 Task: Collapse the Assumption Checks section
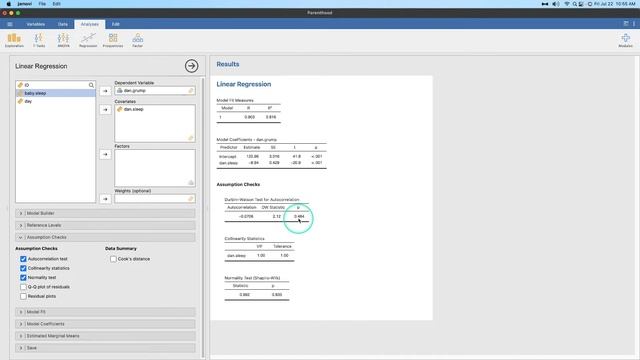(x=105, y=237)
